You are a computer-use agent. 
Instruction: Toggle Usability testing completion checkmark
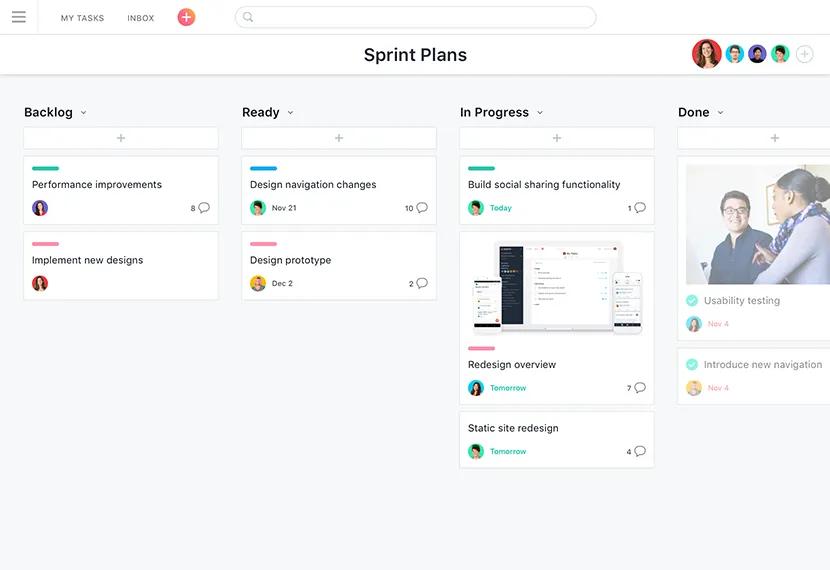point(692,301)
